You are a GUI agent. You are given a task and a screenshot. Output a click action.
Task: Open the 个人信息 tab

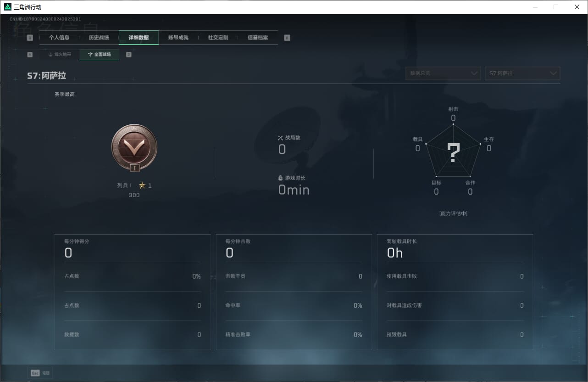coord(59,38)
